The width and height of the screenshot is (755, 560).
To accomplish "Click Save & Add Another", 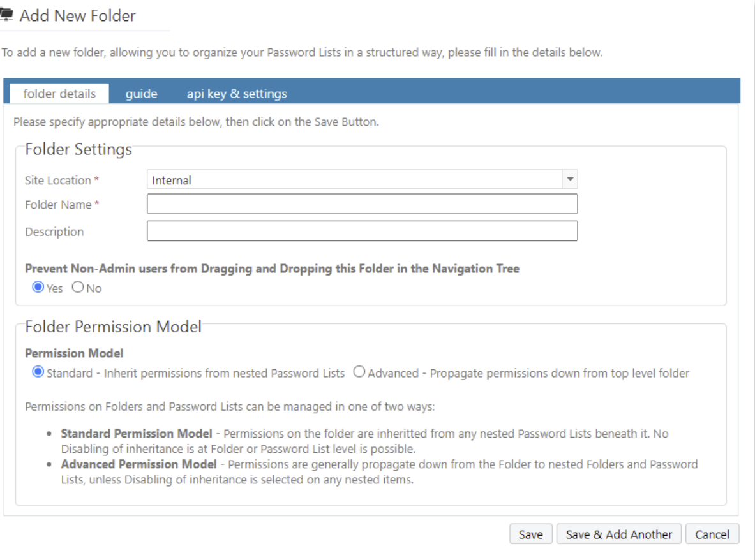I will [x=618, y=534].
